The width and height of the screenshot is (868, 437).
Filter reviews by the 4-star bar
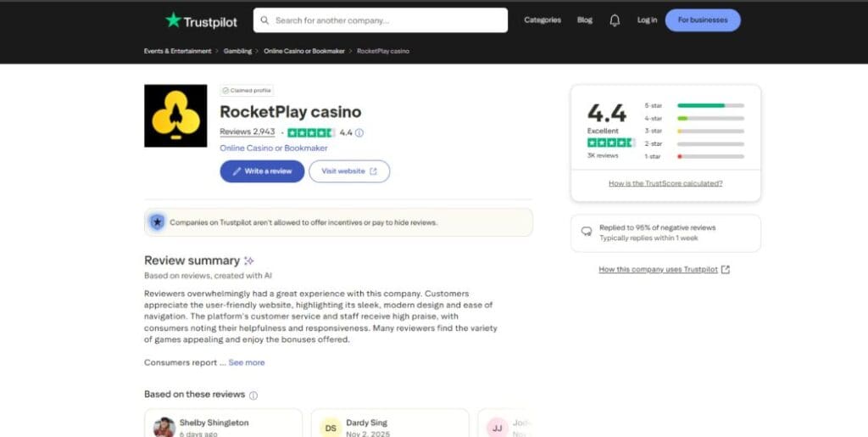(710, 118)
